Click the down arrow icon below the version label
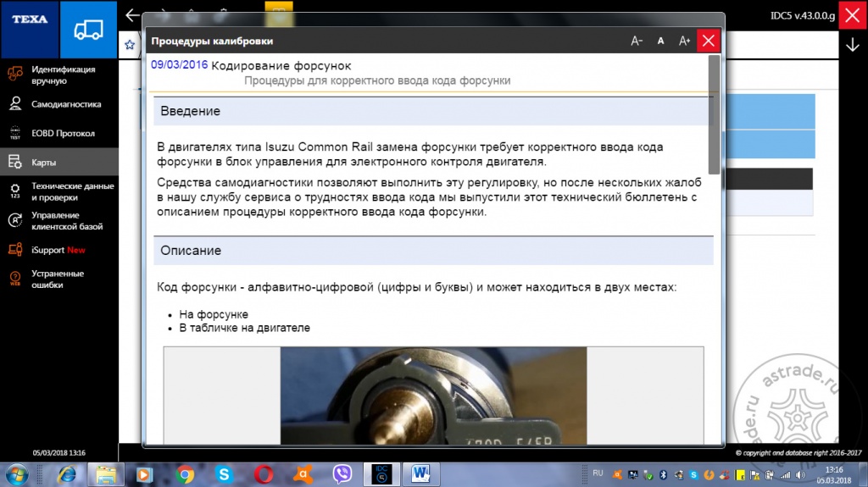Viewport: 868px width, 487px height. click(x=853, y=45)
